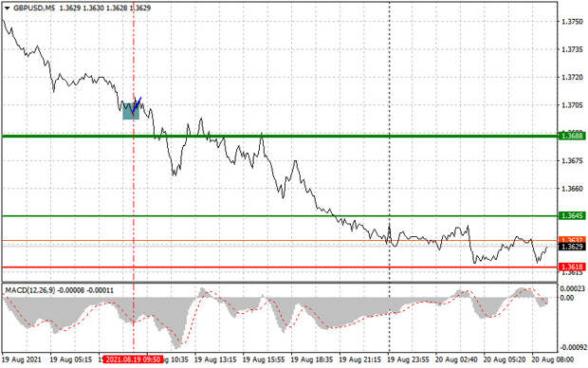Select the black 1.3629 current price tag
Screen dimensions: 588x368
(572, 247)
